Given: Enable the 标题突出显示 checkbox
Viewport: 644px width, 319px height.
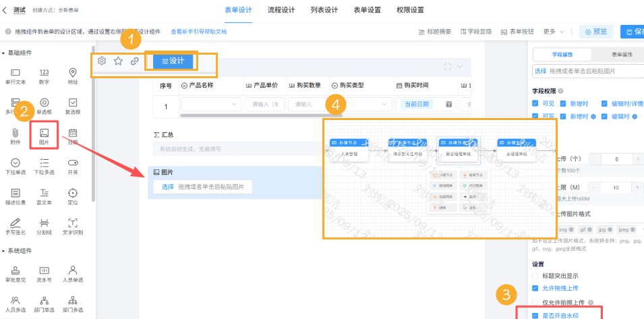Looking at the screenshot, I should coord(536,276).
